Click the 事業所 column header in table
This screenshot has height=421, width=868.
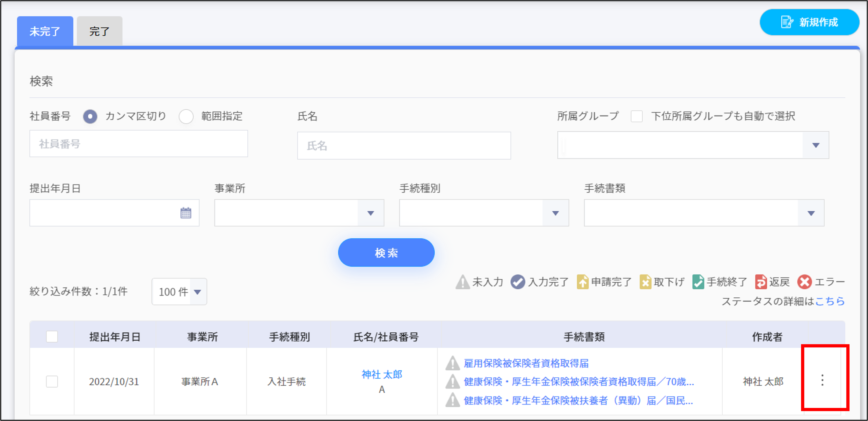point(202,337)
